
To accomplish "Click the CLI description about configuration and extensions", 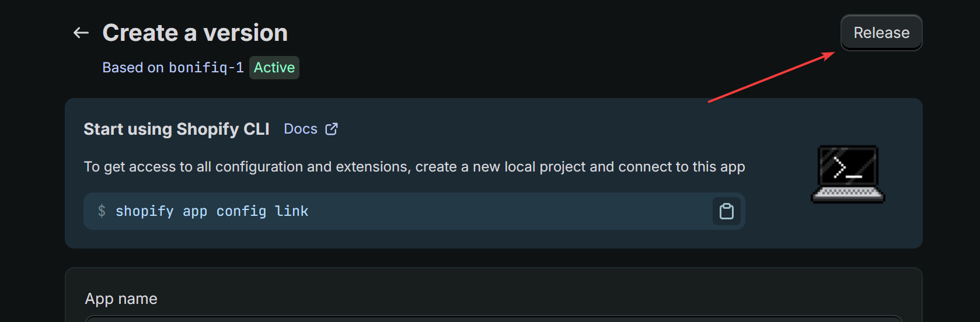I will point(414,167).
